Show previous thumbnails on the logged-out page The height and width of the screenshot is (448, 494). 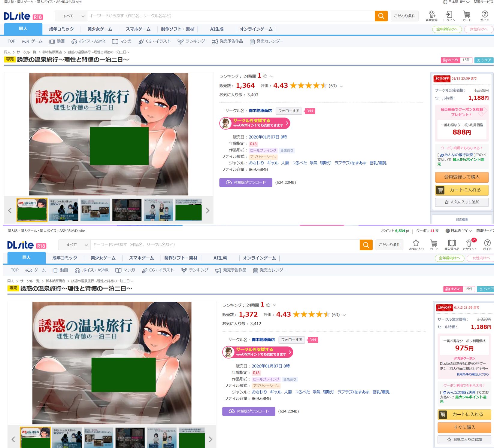coord(10,210)
